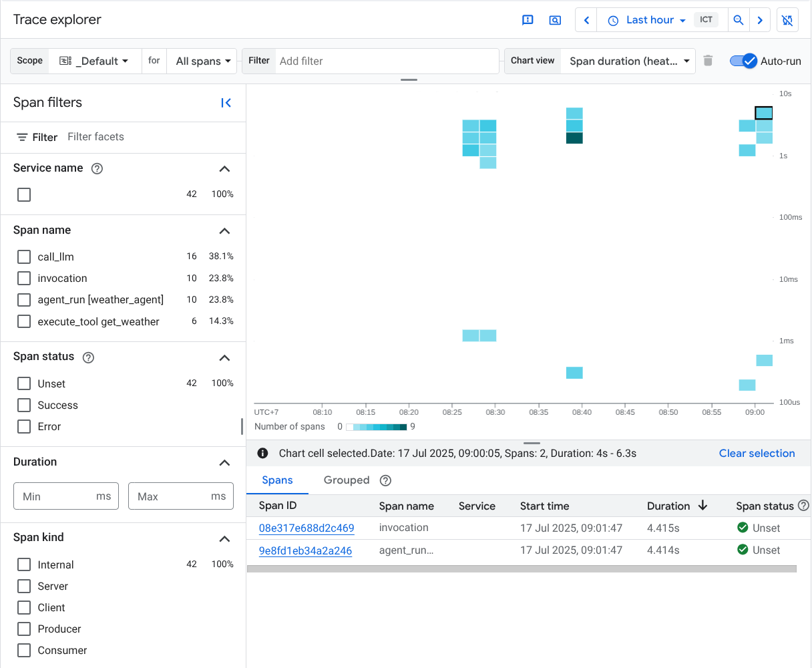Viewport: 812px width, 668px height.
Task: Toggle the Auto-run switch
Action: [x=743, y=61]
